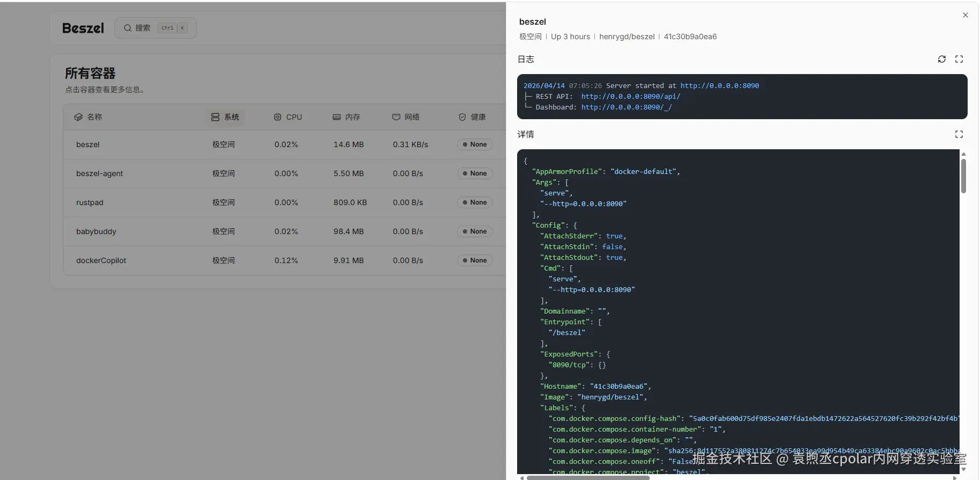Screen dimensions: 980x480
Task: Click the scroll-up arrow of details panel
Action: [x=963, y=154]
